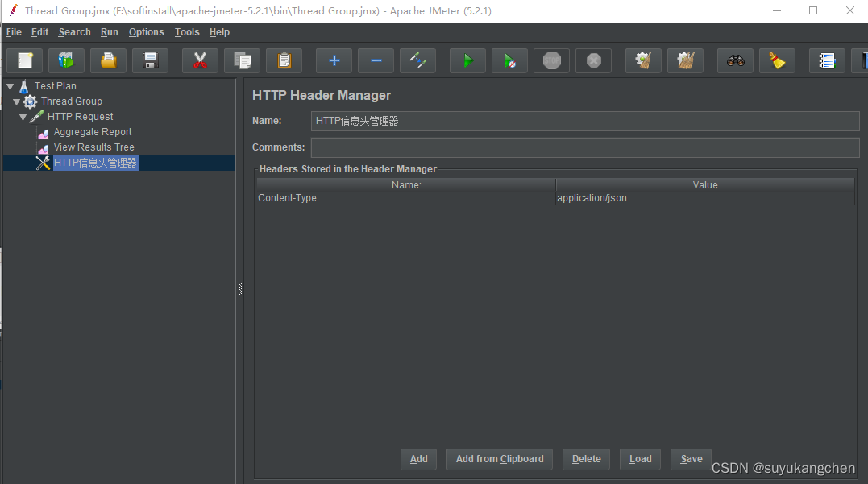Open the Function Helper list icon

827,61
